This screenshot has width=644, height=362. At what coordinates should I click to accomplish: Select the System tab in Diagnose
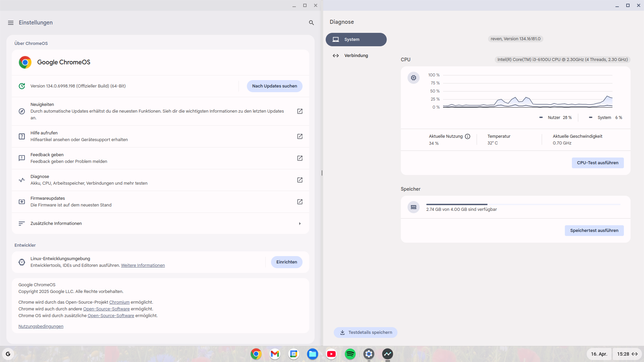tap(356, 40)
